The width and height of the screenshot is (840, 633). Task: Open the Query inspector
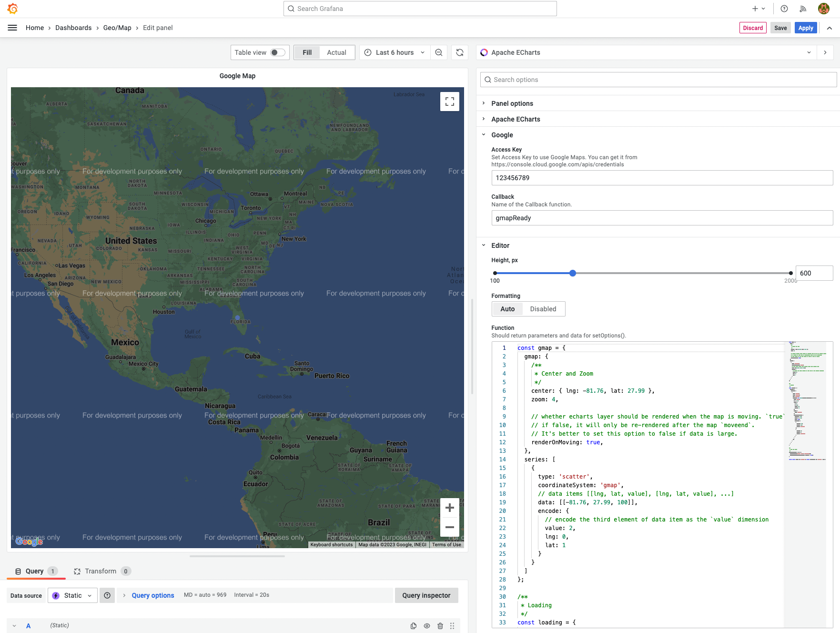coord(425,595)
